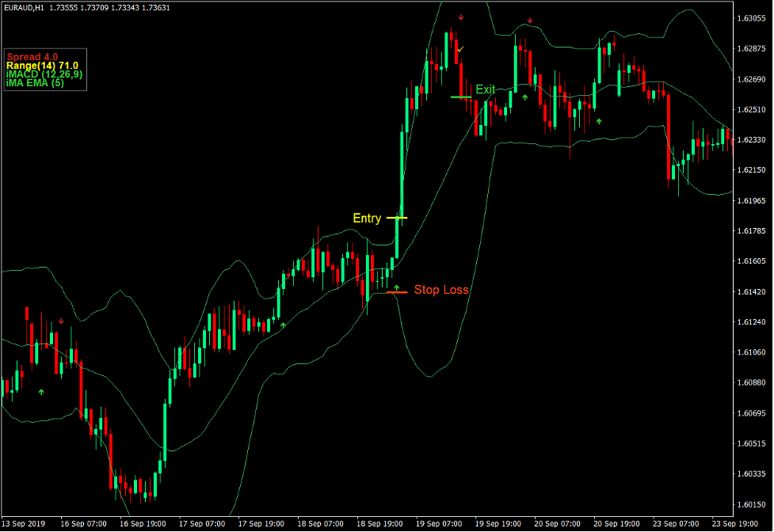Click the green up arrow beside the Exit marker
This screenshot has width=774, height=532.
click(525, 97)
